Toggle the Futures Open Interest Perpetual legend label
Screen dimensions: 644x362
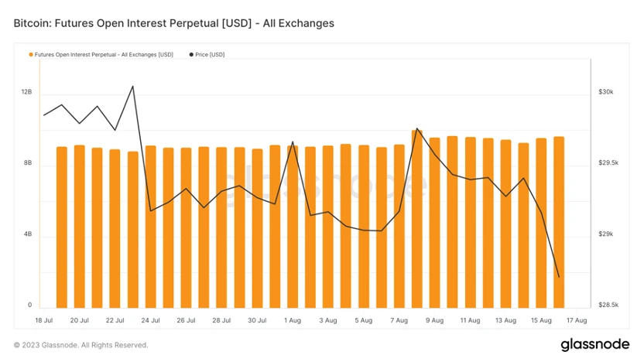pos(104,55)
